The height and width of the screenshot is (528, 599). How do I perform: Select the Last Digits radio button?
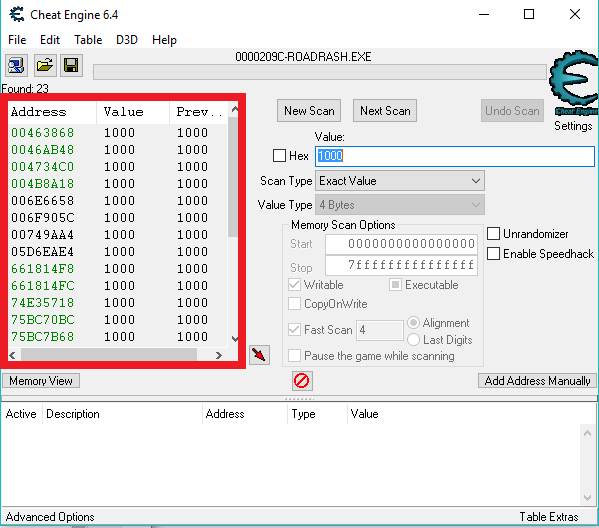click(413, 340)
